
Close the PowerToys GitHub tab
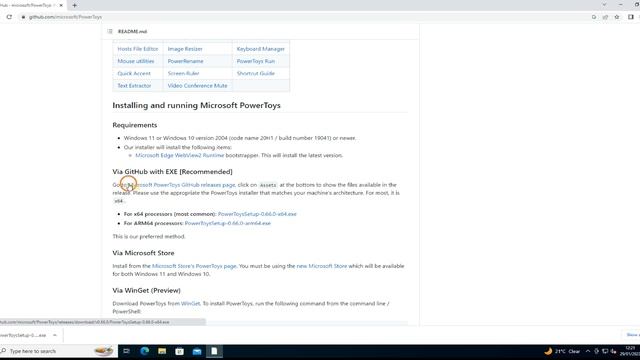coord(61,5)
